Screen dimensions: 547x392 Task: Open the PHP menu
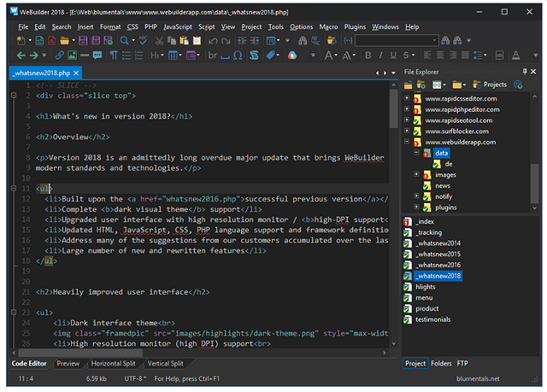coord(150,26)
